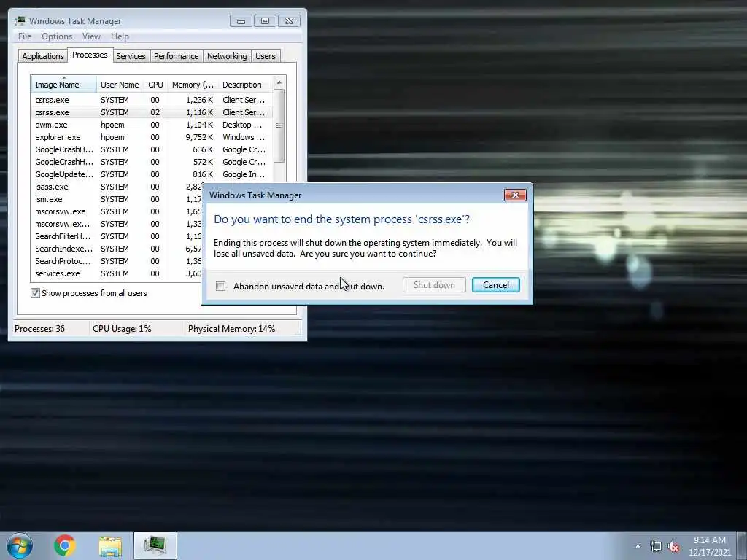Viewport: 747px width, 560px height.
Task: Check Abandon unsaved data and shut down
Action: (x=220, y=286)
